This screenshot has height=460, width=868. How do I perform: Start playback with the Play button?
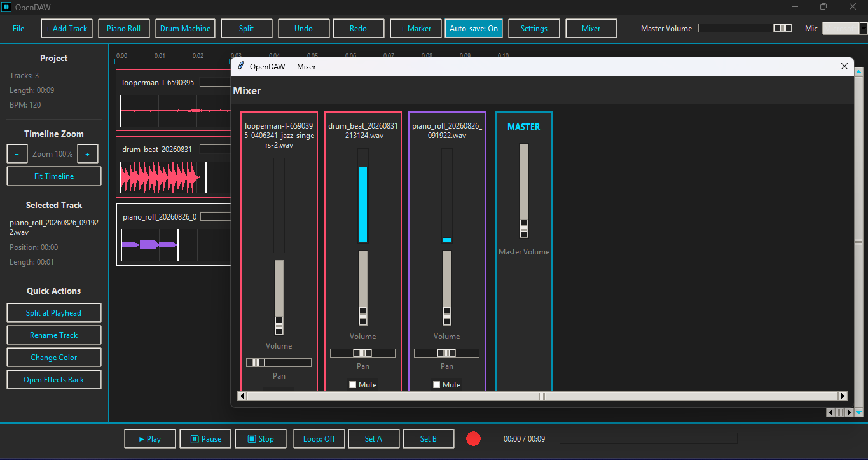(x=149, y=439)
